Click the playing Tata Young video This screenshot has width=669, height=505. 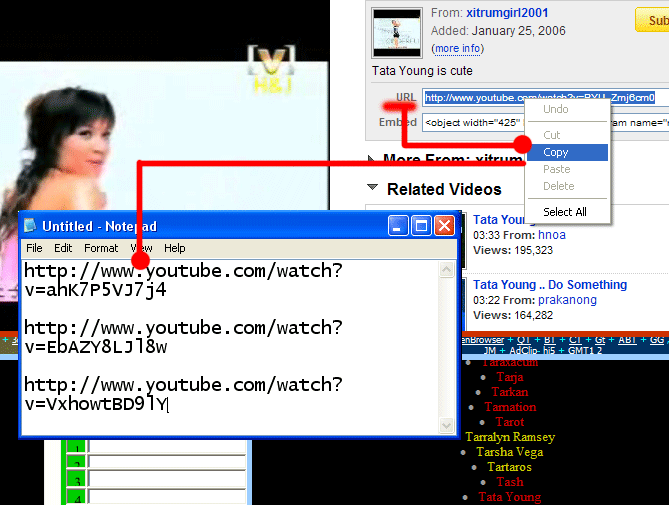(164, 136)
